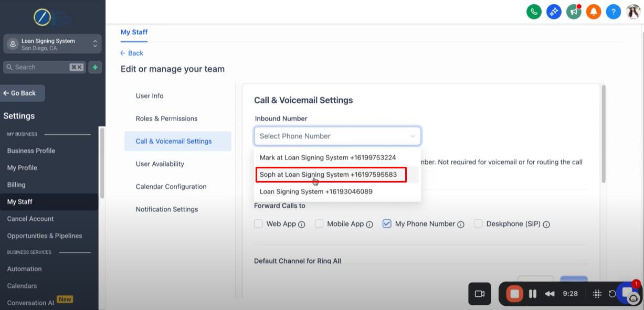Click the settings panel vertical scrollbar
The image size is (644, 310).
tap(604, 134)
